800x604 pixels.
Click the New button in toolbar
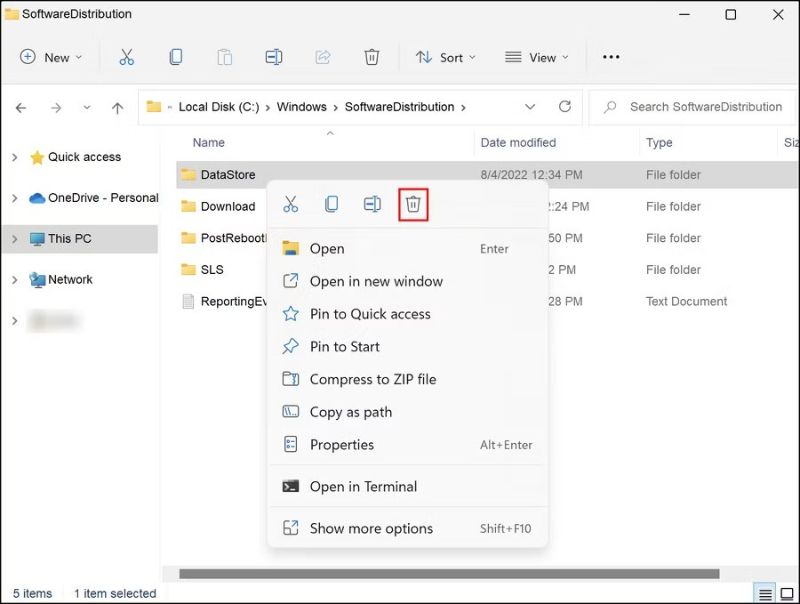(51, 57)
